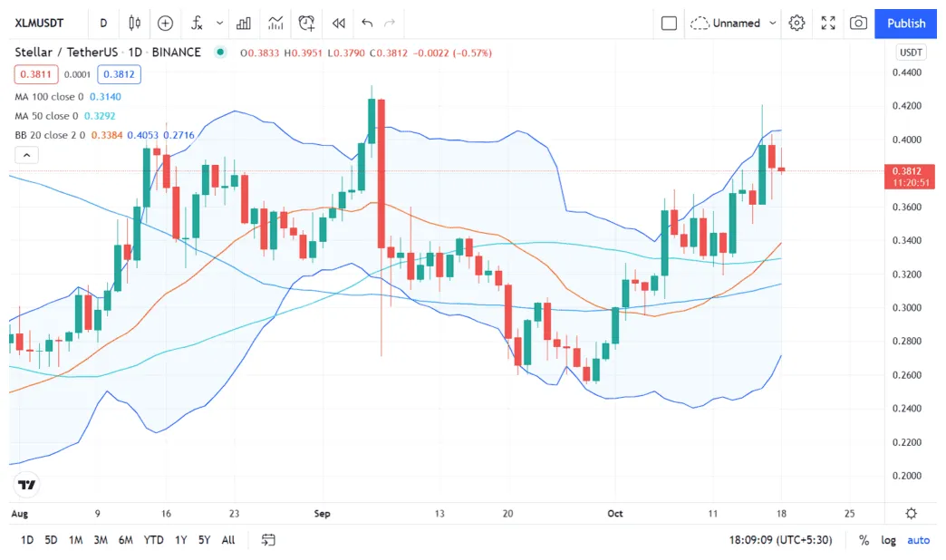Create a new alert with the alarm clock icon
The image size is (946, 560).
point(306,23)
